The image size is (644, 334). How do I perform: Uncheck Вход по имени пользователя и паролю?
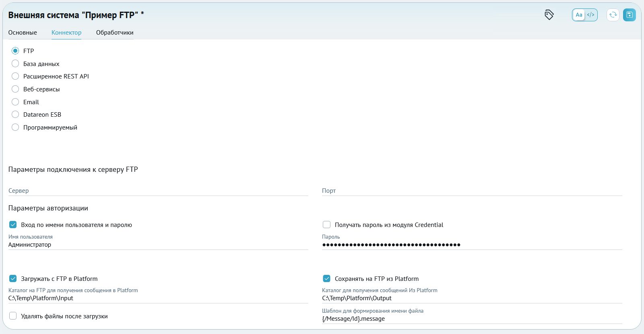13,225
